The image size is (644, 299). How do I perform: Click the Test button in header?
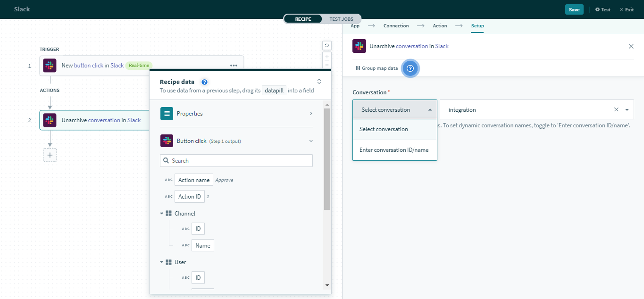coord(602,9)
